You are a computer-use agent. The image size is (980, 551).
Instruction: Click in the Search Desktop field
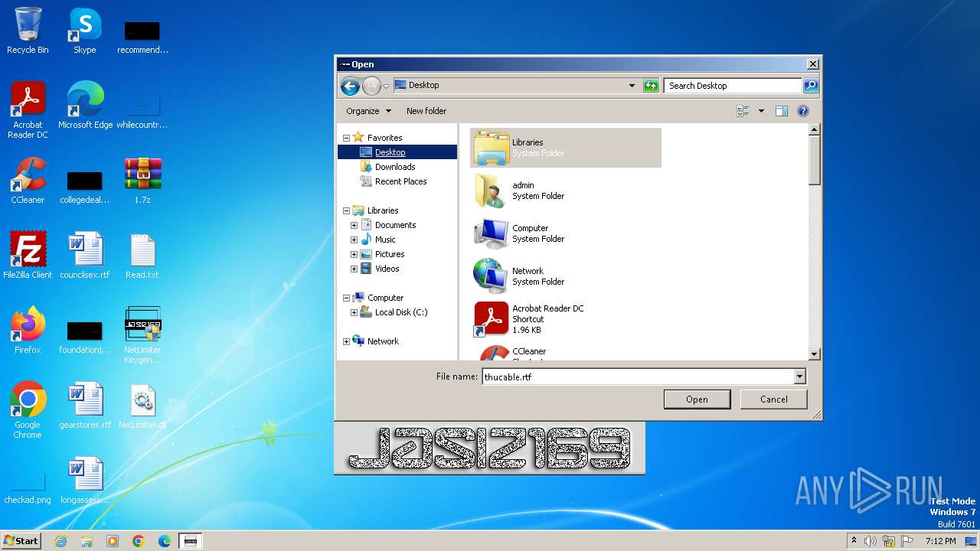tap(733, 86)
